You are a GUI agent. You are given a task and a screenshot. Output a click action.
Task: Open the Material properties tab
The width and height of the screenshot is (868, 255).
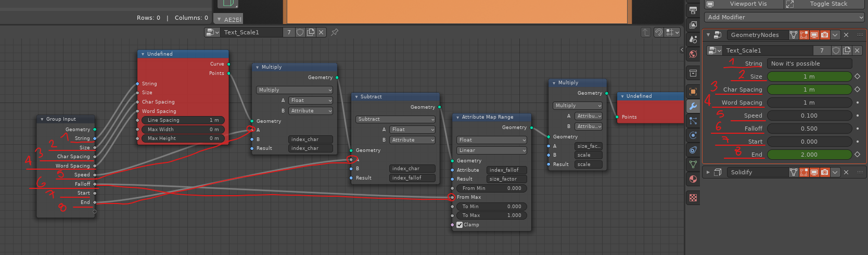click(x=693, y=179)
